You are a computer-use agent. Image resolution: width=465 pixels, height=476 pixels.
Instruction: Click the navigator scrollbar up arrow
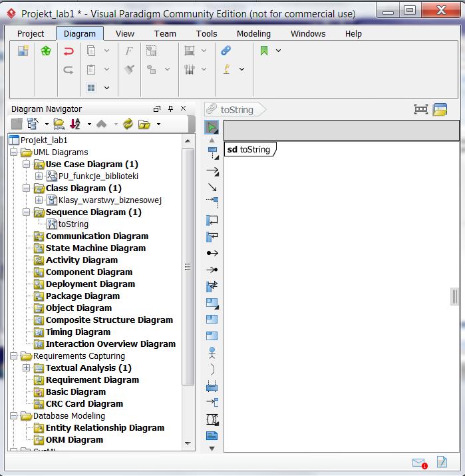(x=188, y=141)
